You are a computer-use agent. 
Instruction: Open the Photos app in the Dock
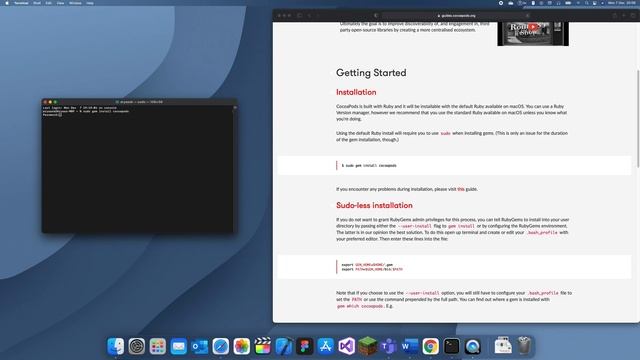click(242, 347)
